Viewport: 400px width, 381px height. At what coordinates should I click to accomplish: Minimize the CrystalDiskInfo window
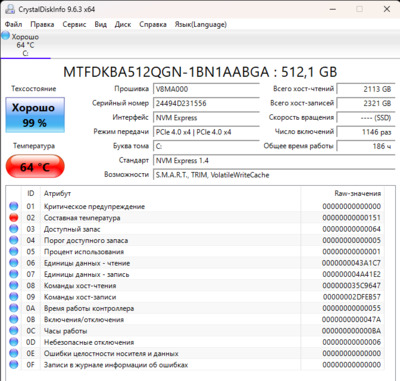click(333, 9)
